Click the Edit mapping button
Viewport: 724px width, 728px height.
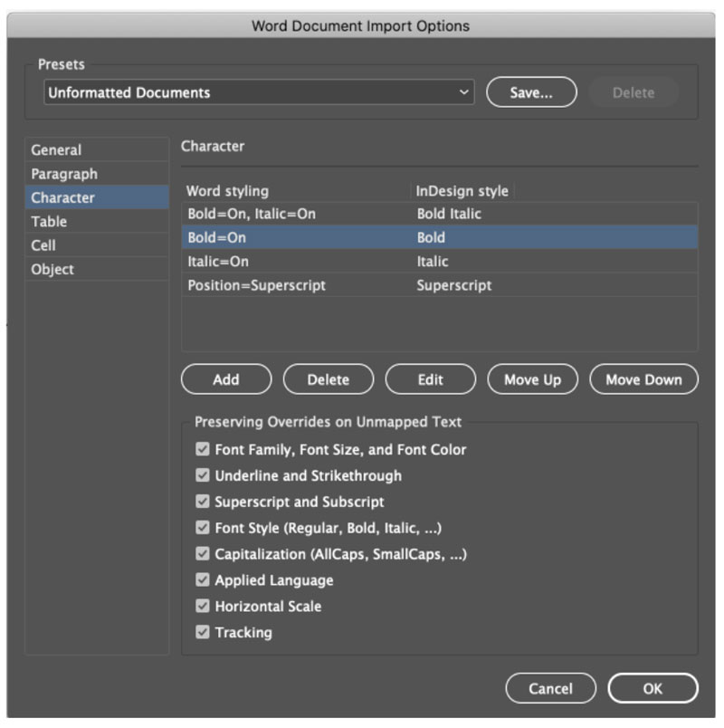pos(430,379)
